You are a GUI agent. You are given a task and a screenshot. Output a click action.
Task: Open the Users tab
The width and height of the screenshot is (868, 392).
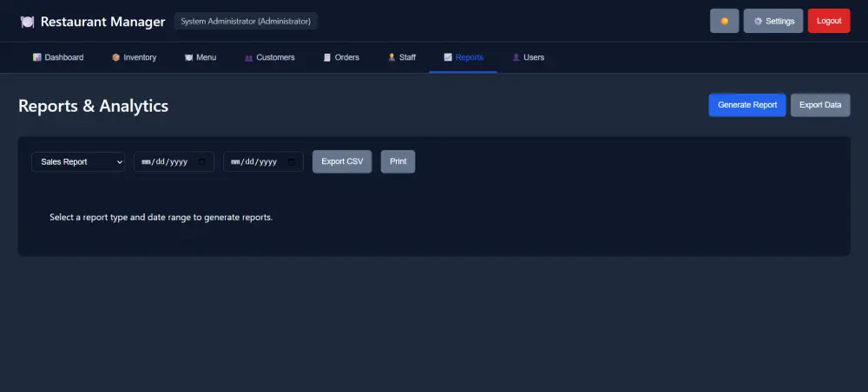(x=528, y=57)
